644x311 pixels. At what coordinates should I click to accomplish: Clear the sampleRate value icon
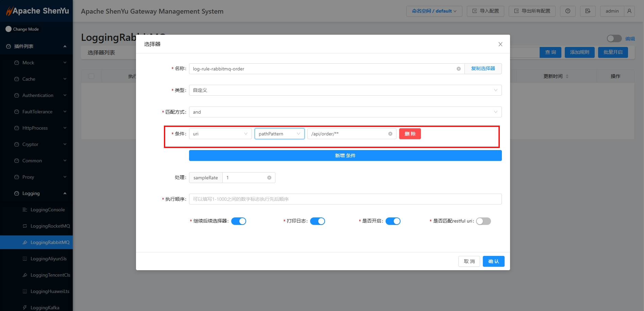269,178
